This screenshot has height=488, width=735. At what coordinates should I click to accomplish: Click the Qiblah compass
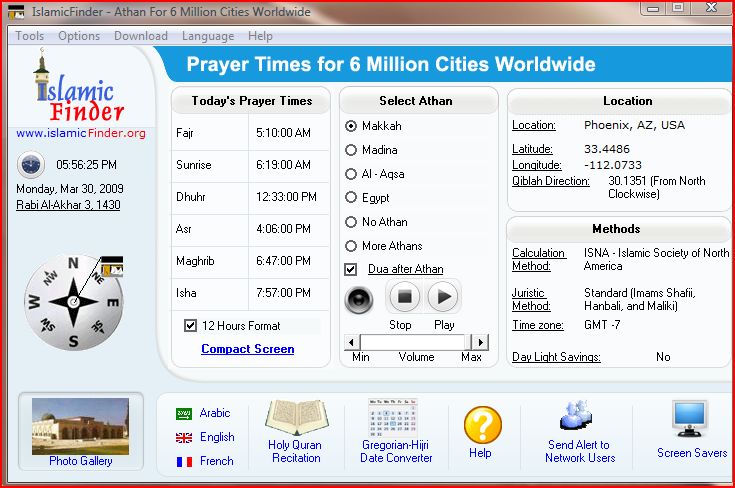tap(73, 302)
